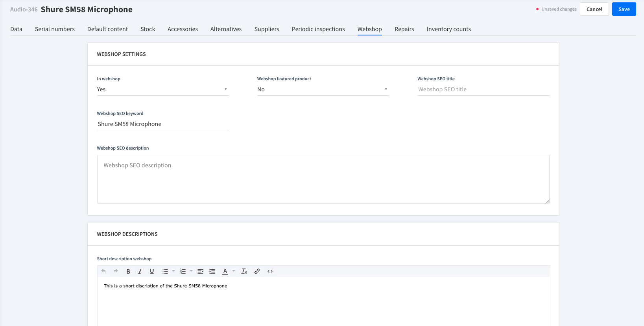Switch to the Inventory counts tab

(448, 29)
